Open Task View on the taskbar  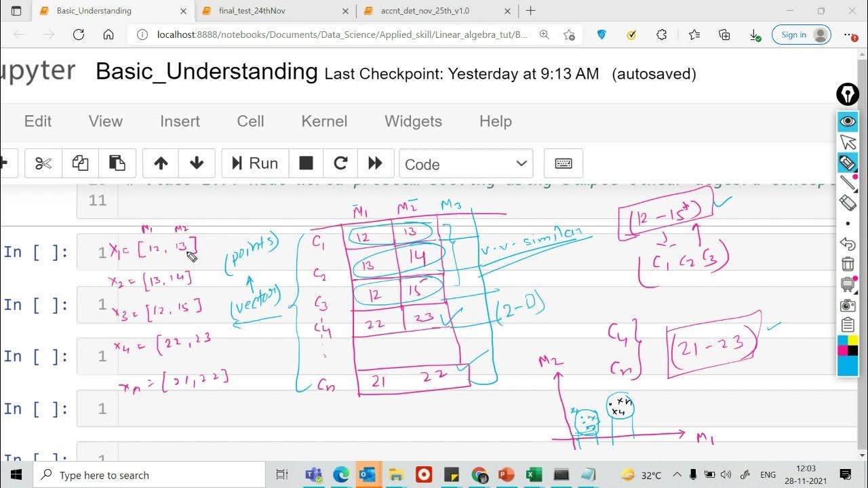click(x=282, y=475)
